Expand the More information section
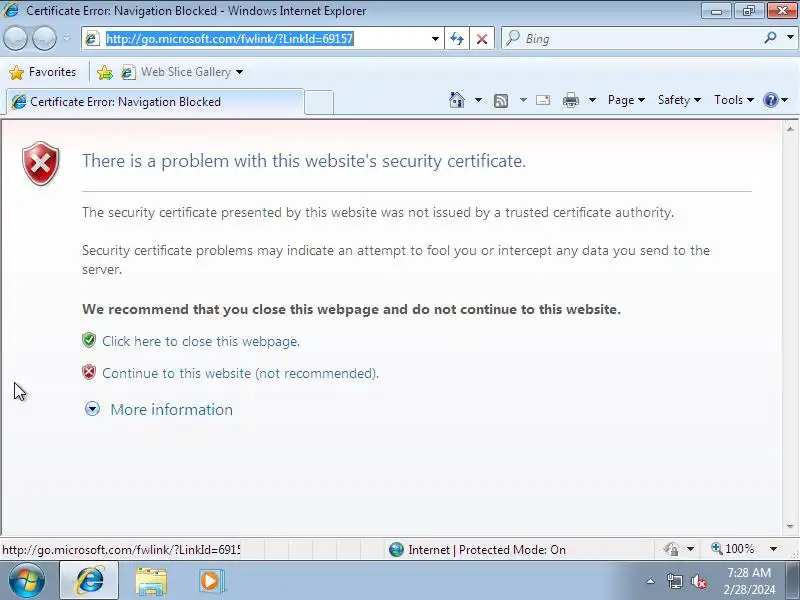The height and width of the screenshot is (600, 800). pyautogui.click(x=92, y=409)
